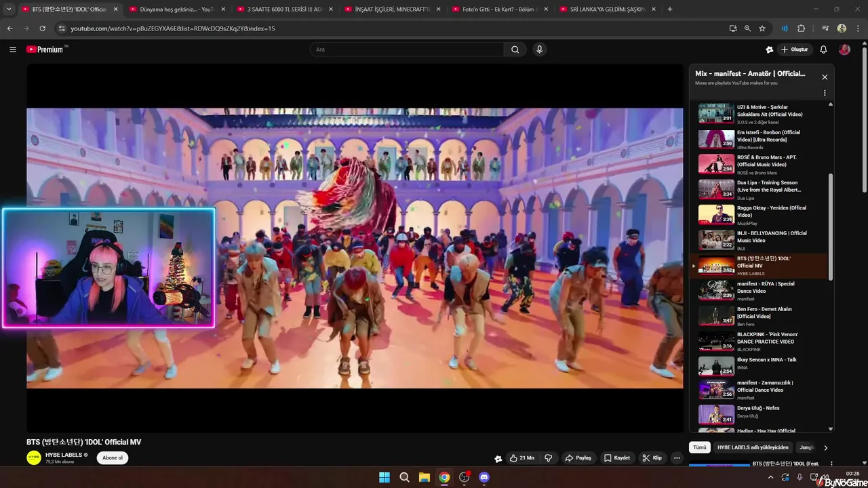Open the tab search dropdown in Chrome
The height and width of the screenshot is (488, 868).
click(x=9, y=9)
